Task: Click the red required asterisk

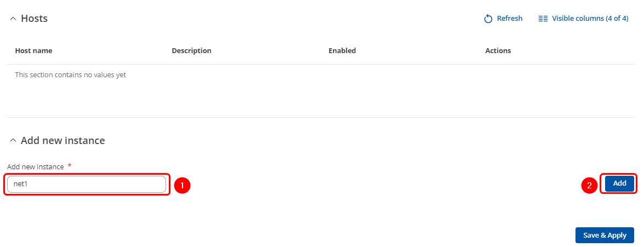Action: (70, 165)
